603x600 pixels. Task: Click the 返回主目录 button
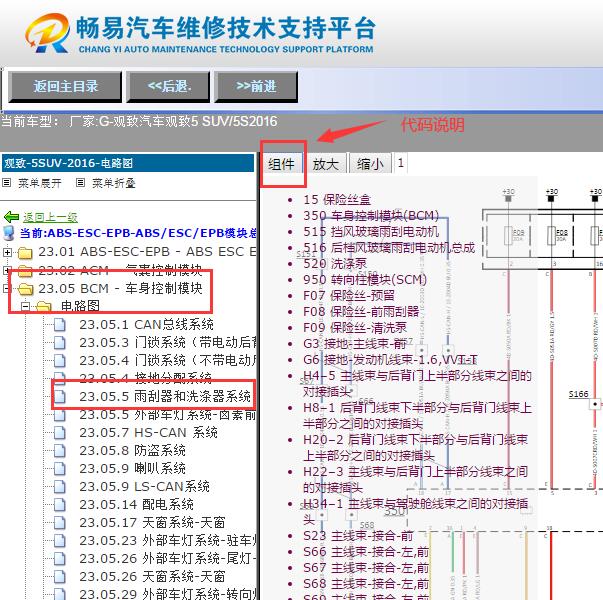click(65, 87)
